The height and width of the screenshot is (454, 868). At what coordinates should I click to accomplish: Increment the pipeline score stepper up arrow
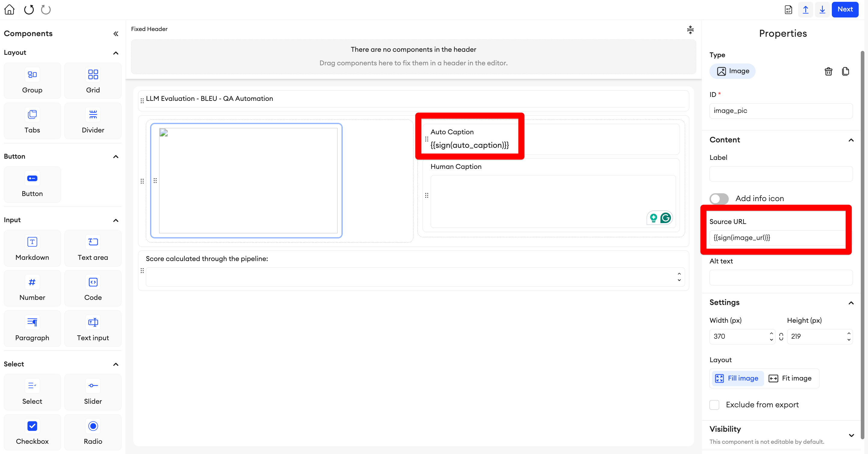click(x=679, y=274)
